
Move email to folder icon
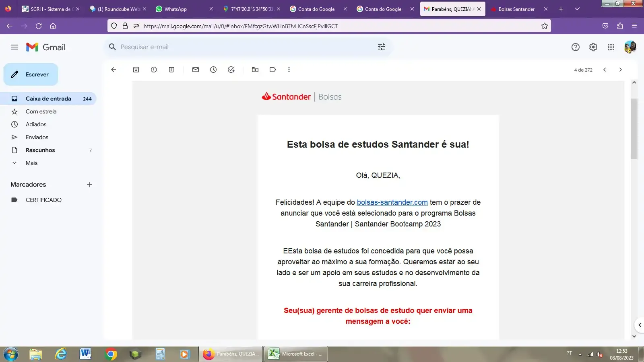click(x=255, y=70)
